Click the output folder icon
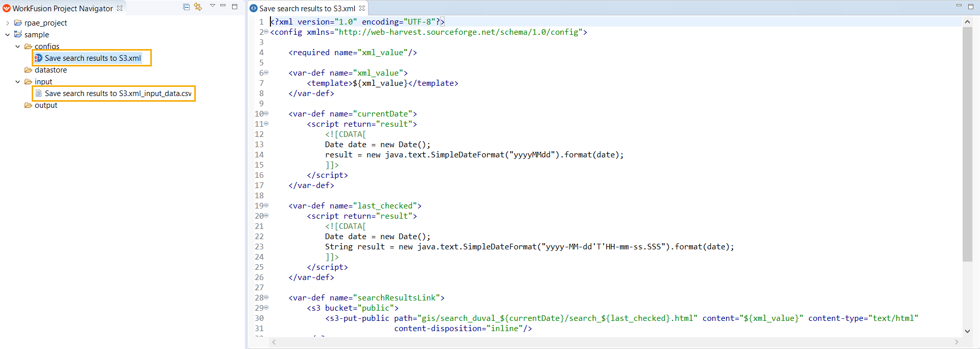The height and width of the screenshot is (349, 980). tap(28, 105)
